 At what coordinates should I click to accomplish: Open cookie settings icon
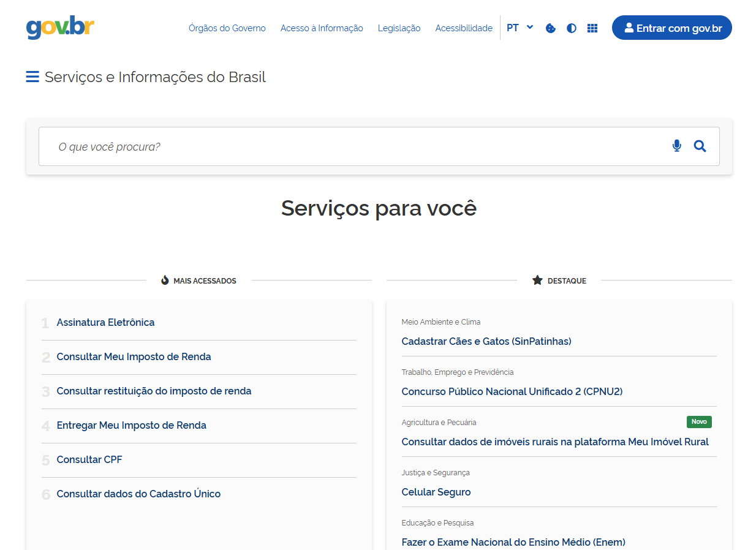551,28
